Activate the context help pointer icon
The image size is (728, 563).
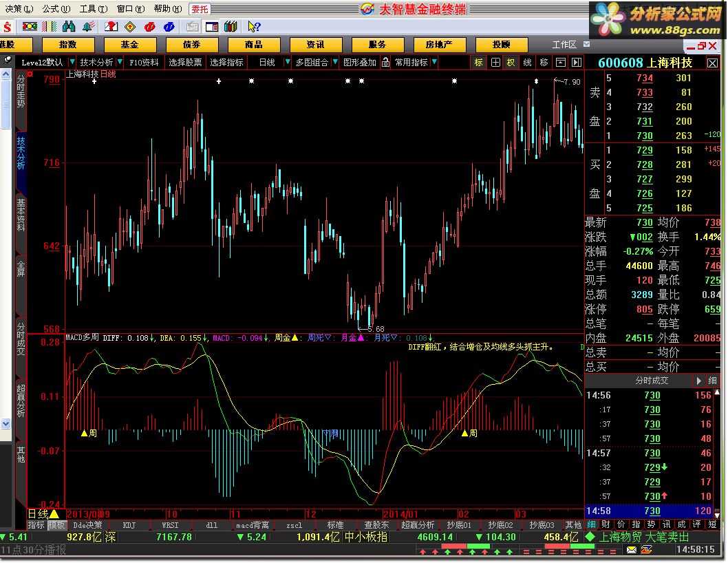point(253,26)
